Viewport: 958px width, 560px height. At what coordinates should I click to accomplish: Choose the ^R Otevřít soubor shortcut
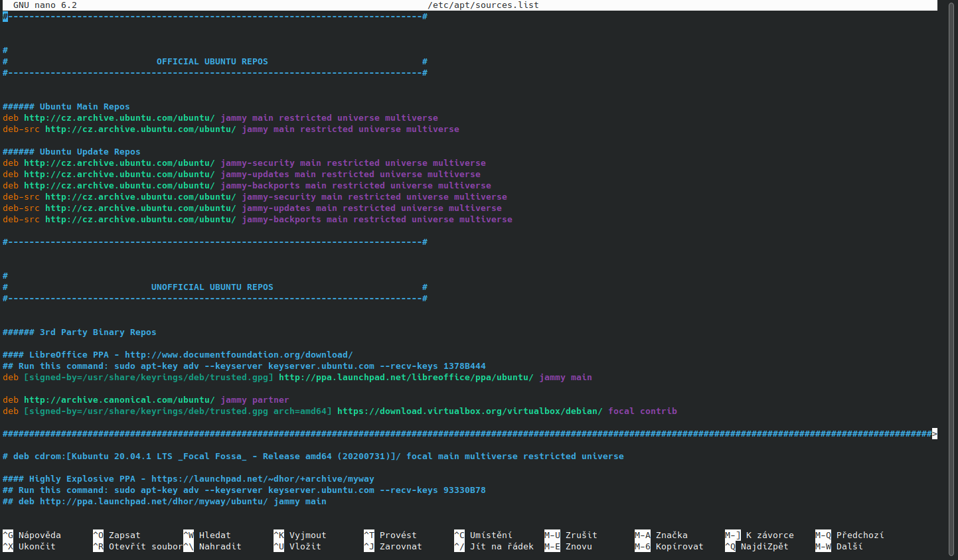click(x=138, y=547)
